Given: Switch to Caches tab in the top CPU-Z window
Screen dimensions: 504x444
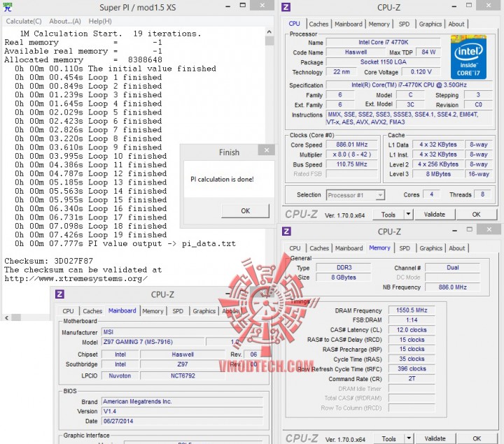Looking at the screenshot, I should [318, 24].
